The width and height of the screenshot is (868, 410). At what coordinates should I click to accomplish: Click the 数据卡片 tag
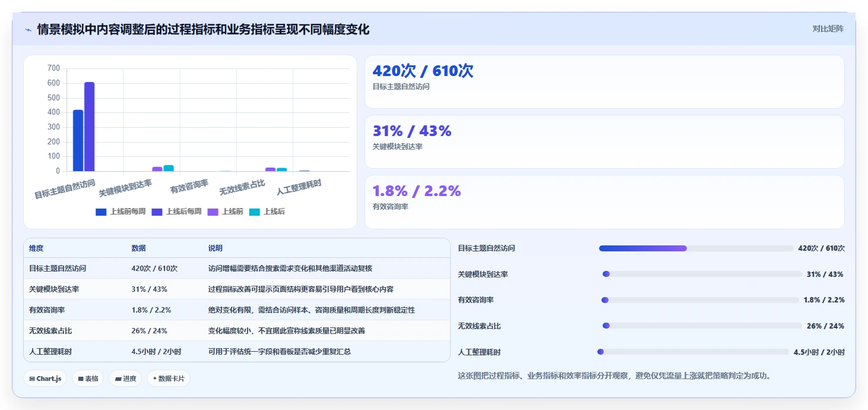[169, 379]
